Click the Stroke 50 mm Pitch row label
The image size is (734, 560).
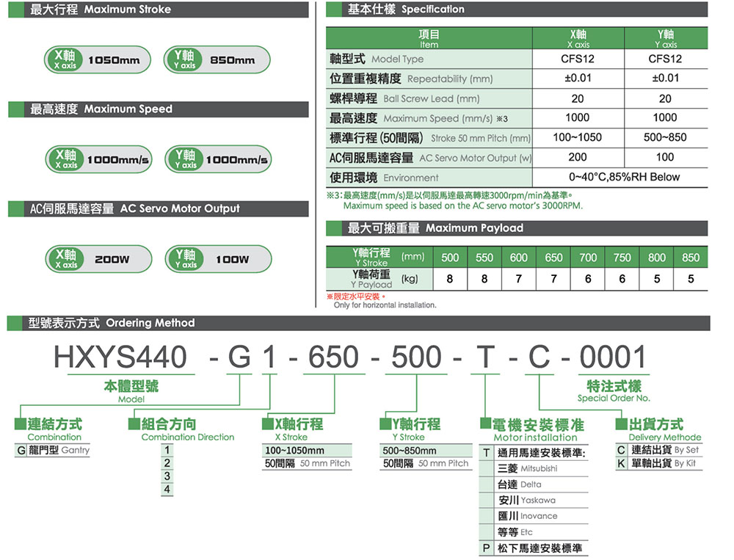pos(429,138)
